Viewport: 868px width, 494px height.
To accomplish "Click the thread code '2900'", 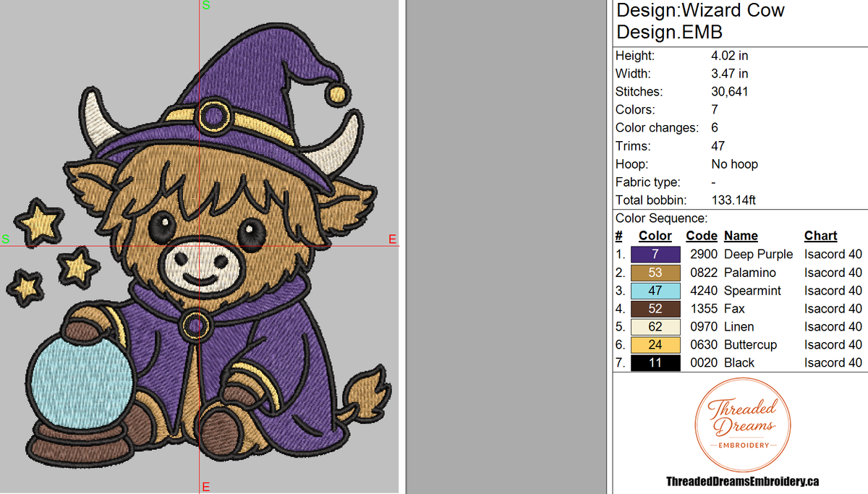I will 704,255.
